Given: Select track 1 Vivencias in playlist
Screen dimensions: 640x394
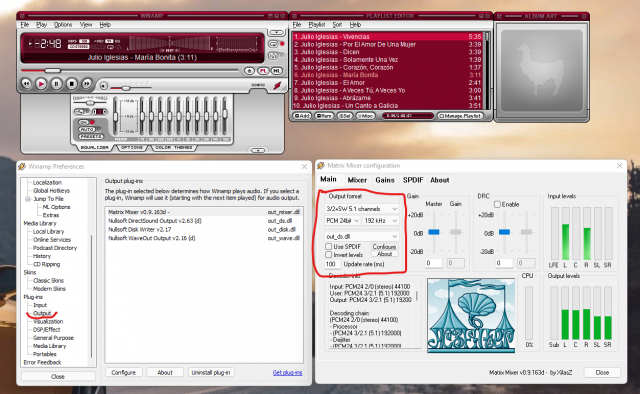Looking at the screenshot, I should point(387,36).
